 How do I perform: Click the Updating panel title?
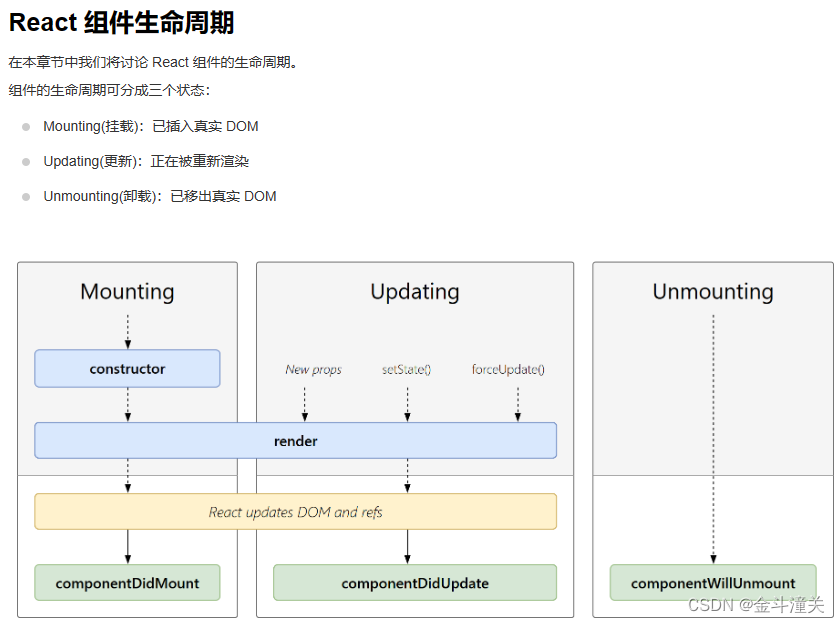click(415, 292)
